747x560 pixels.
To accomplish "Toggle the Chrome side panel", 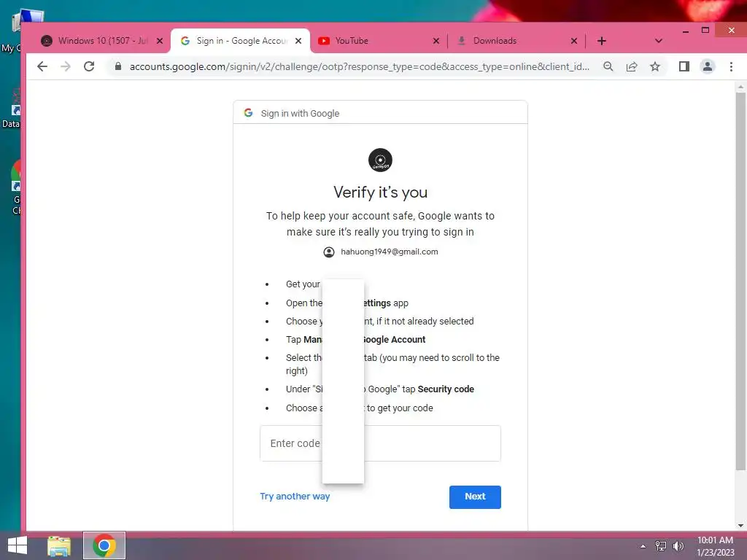I will pyautogui.click(x=684, y=66).
